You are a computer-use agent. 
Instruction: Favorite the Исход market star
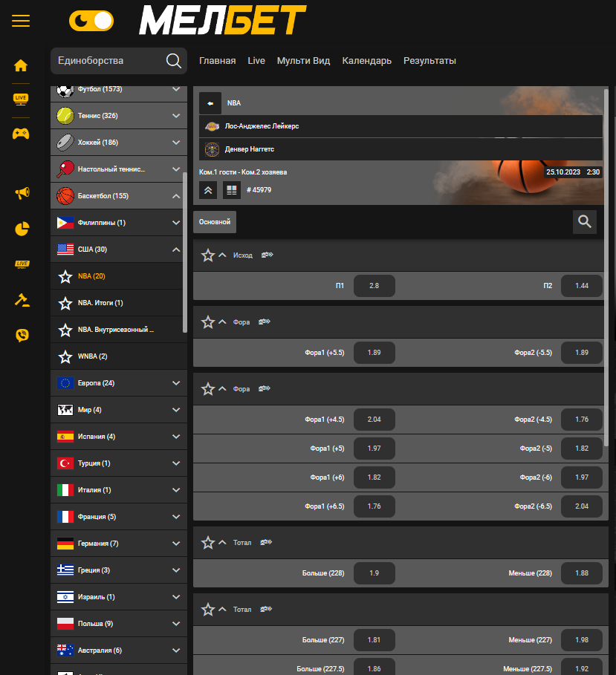click(208, 255)
